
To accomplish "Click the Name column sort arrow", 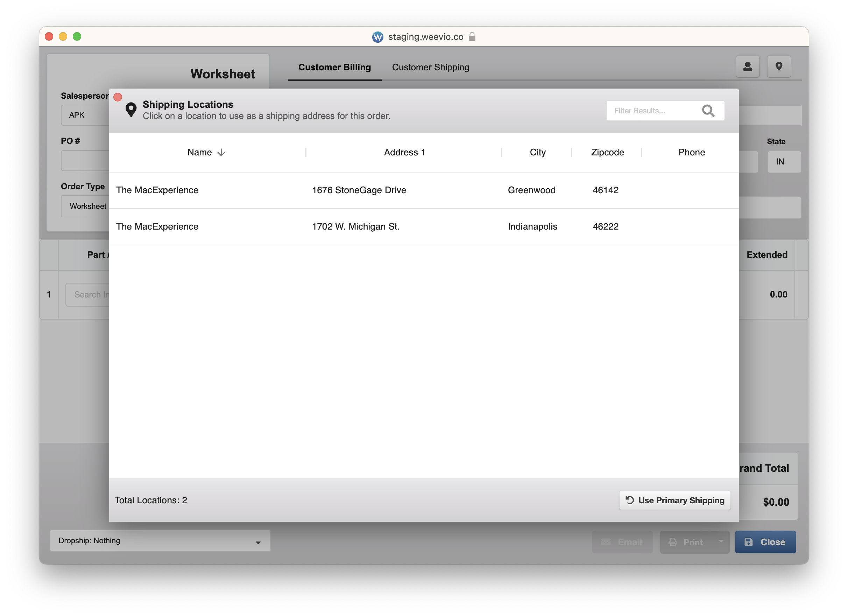I will 221,153.
